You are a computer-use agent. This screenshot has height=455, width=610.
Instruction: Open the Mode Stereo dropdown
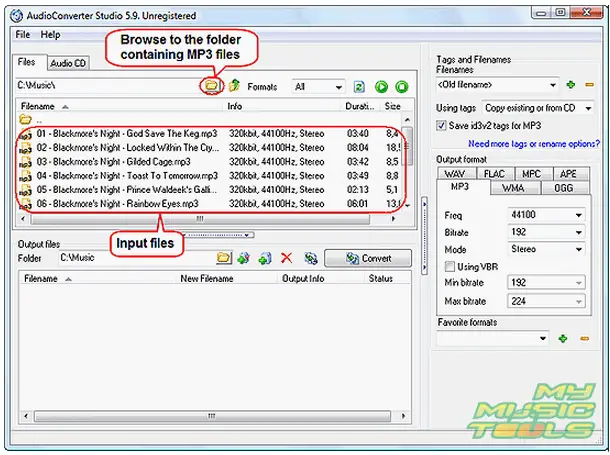[x=578, y=249]
